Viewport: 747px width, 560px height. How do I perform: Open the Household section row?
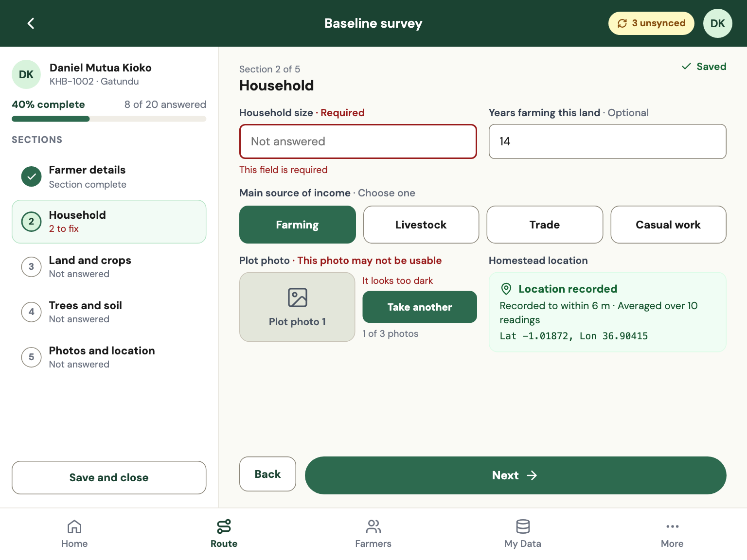(109, 222)
